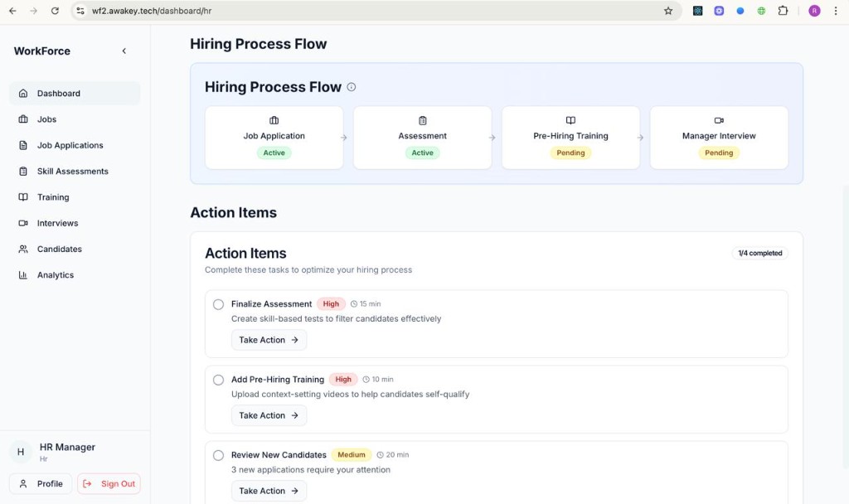Open the Job Application stage card
Viewport: 849px width, 504px height.
click(x=274, y=138)
